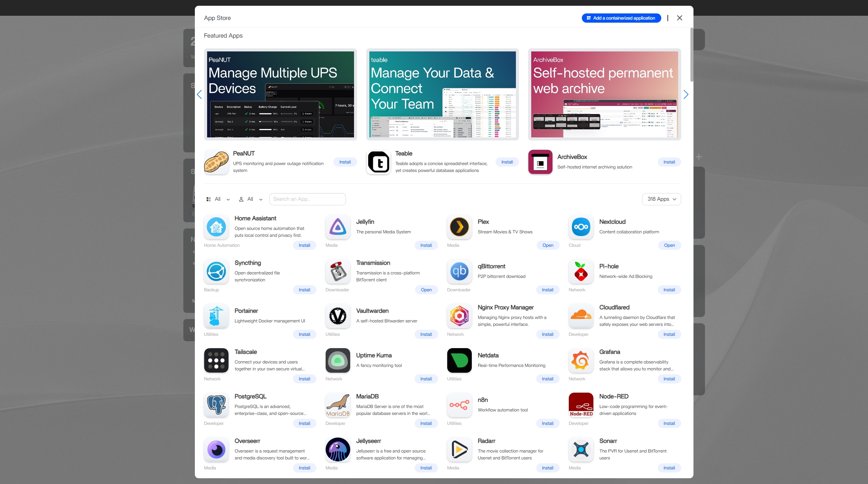The width and height of the screenshot is (868, 484).
Task: Click the Nginx Proxy Manager icon
Action: (x=460, y=316)
